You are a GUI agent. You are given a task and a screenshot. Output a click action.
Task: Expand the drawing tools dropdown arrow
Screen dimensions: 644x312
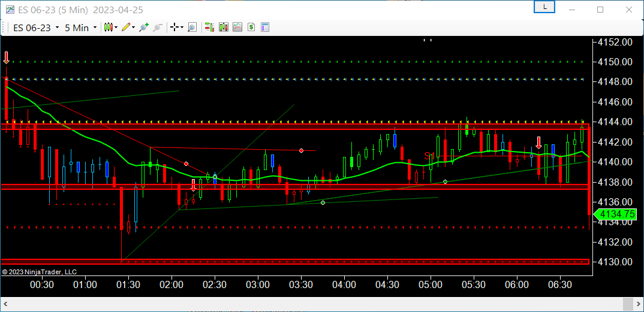tap(134, 28)
